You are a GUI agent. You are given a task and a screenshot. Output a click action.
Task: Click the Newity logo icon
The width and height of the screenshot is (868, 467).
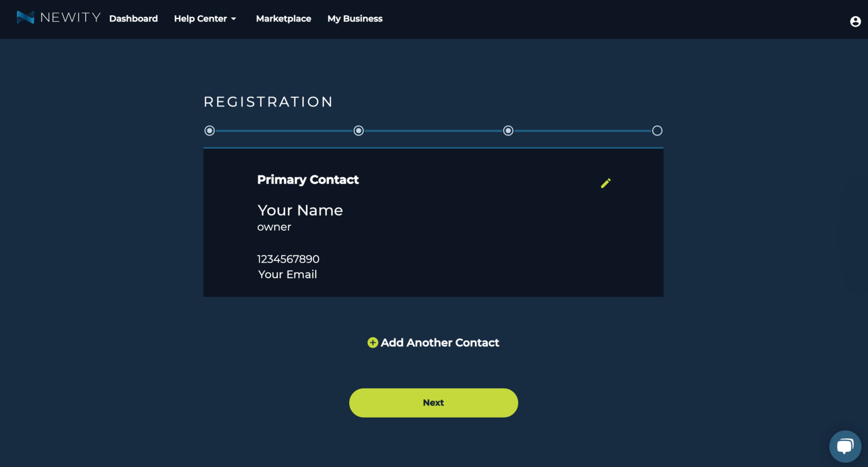tap(25, 17)
